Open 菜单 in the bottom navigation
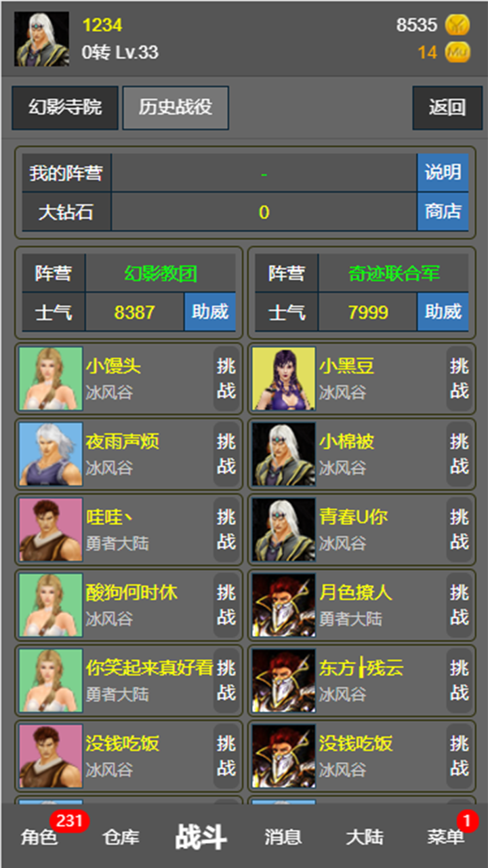488x868 pixels. (446, 837)
